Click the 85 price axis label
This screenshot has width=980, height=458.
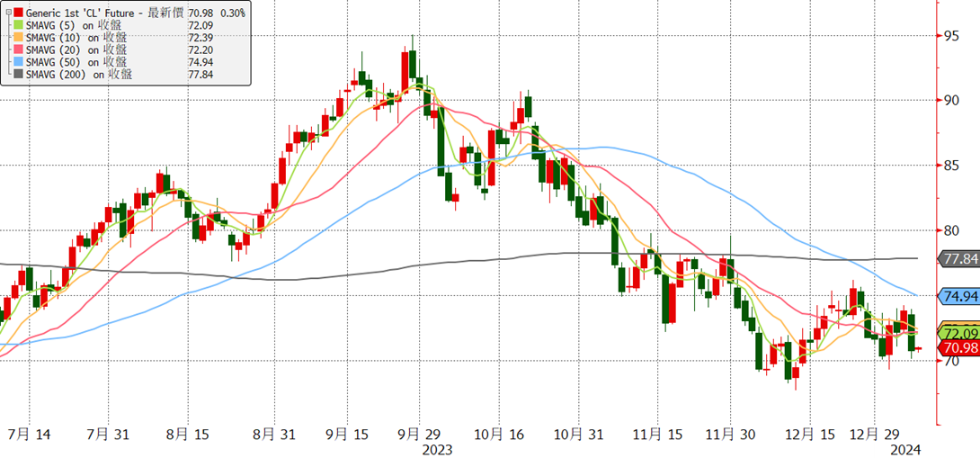pyautogui.click(x=950, y=166)
